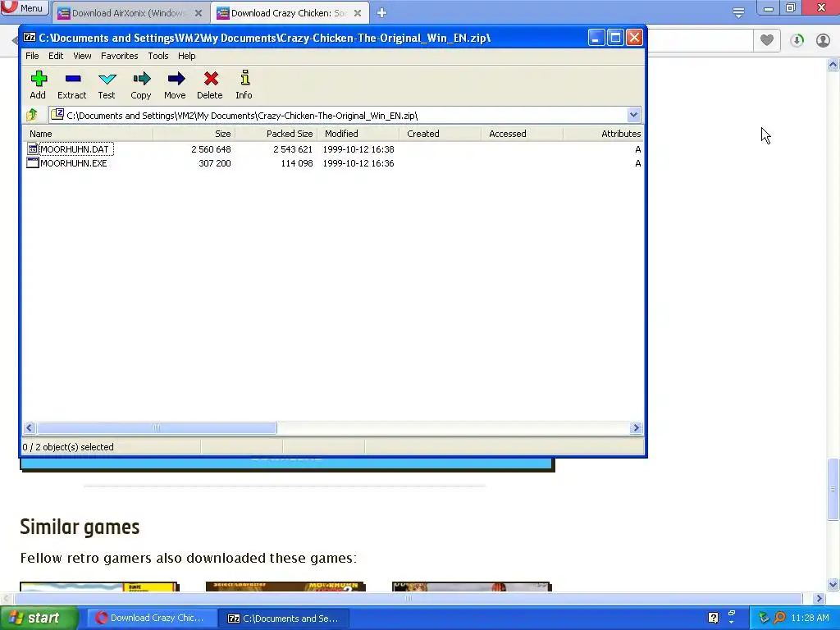This screenshot has width=840, height=630.
Task: Click the Windows Start button
Action: [39, 618]
